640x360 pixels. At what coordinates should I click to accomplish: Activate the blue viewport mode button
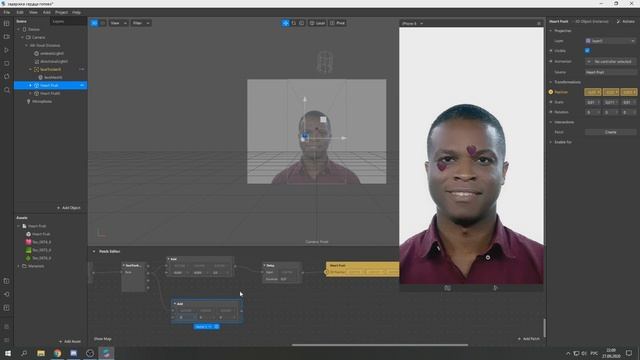(94, 23)
